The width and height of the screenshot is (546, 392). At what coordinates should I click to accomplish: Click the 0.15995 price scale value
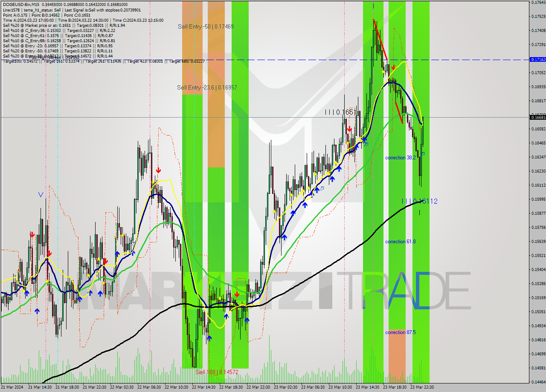(538, 199)
